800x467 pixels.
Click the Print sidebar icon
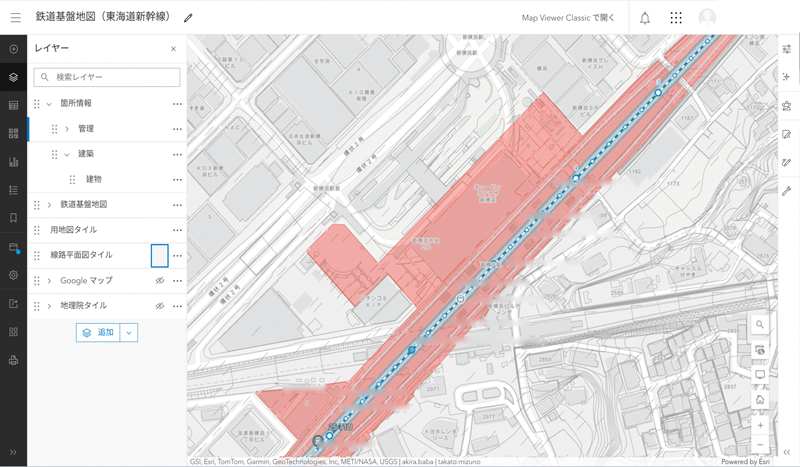click(13, 360)
